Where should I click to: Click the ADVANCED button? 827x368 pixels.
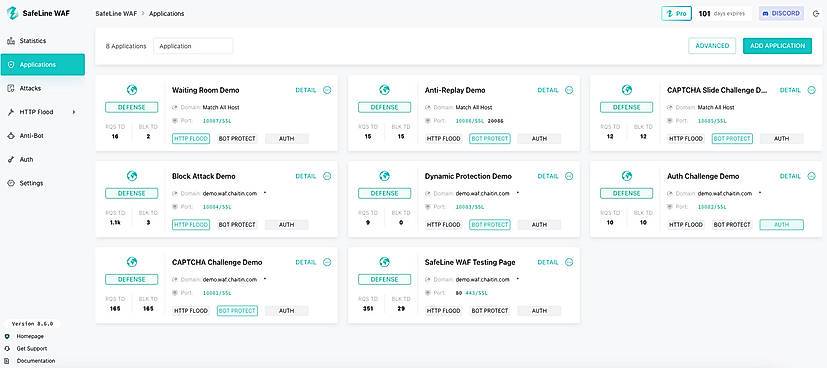[712, 46]
